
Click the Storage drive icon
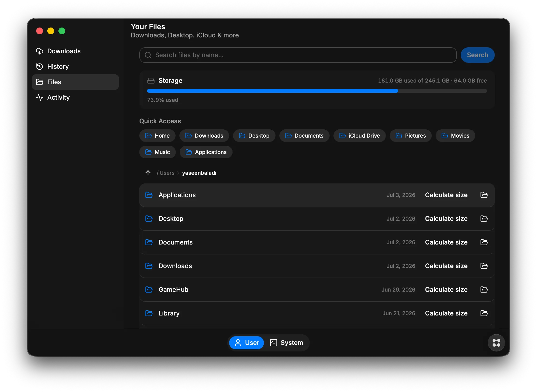[151, 81]
